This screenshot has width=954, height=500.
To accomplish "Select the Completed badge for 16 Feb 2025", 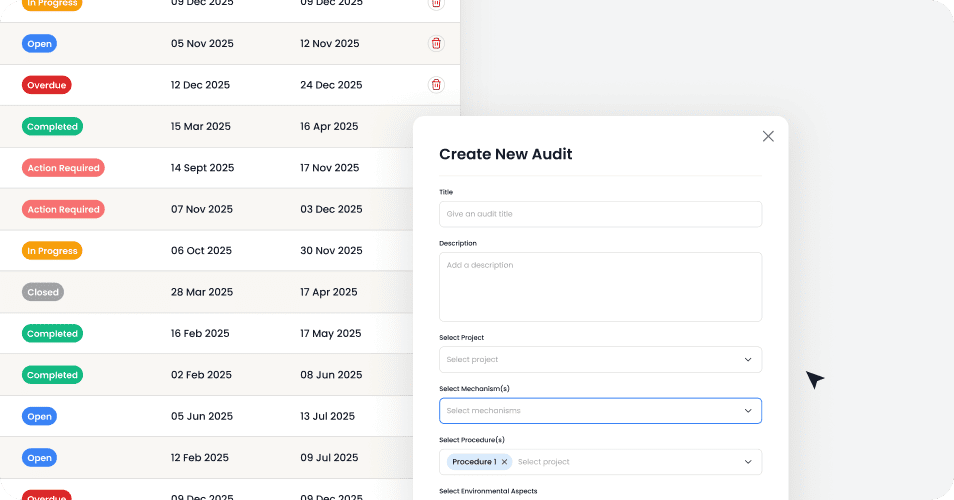I will click(52, 333).
